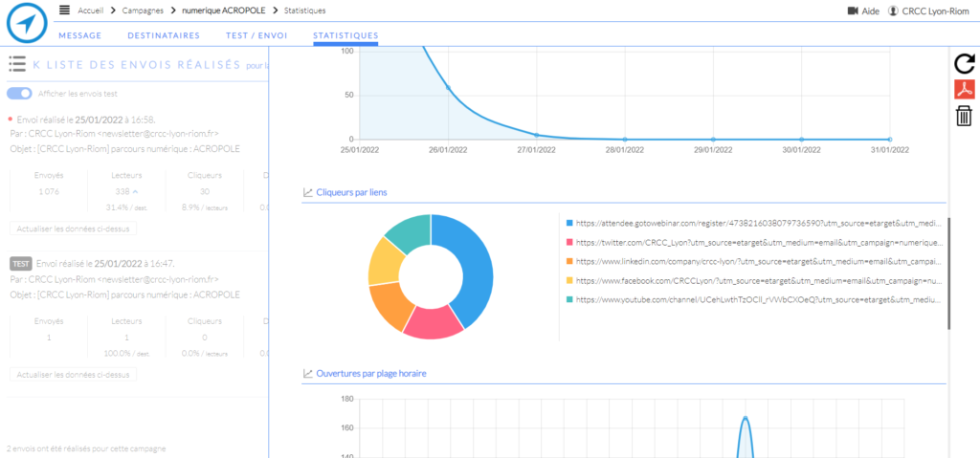Export statistics with the PDF icon
980x458 pixels.
tap(965, 90)
